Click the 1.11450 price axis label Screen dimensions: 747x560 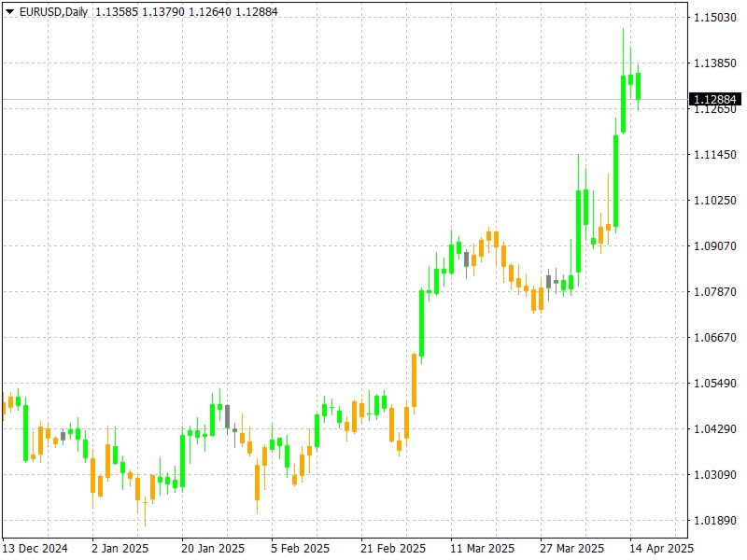pos(715,155)
